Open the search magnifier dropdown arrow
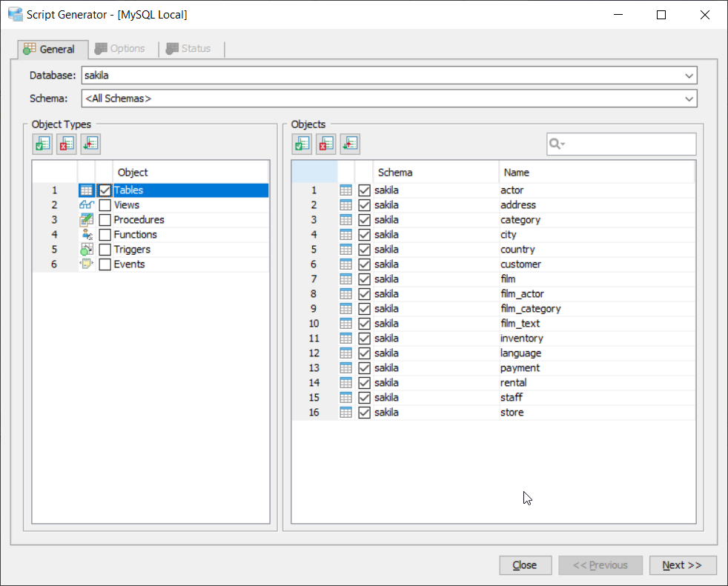Screen dimensions: 728x586 click(557, 144)
